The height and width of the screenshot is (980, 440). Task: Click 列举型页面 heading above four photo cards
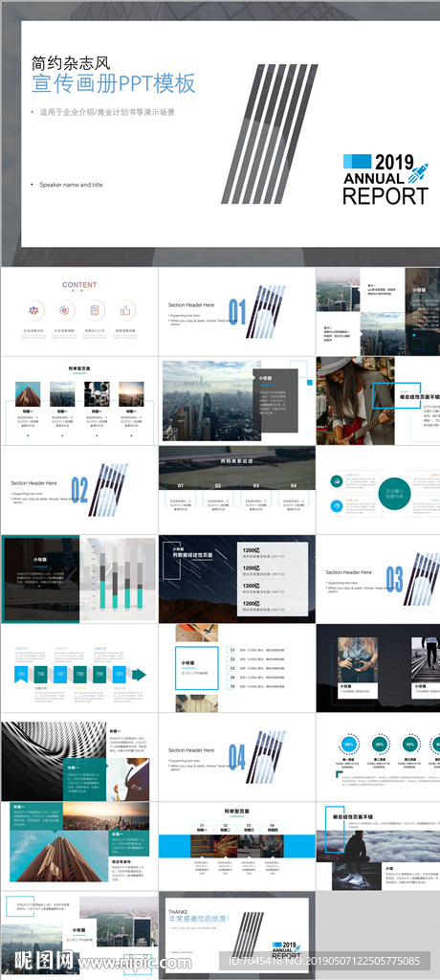(79, 368)
